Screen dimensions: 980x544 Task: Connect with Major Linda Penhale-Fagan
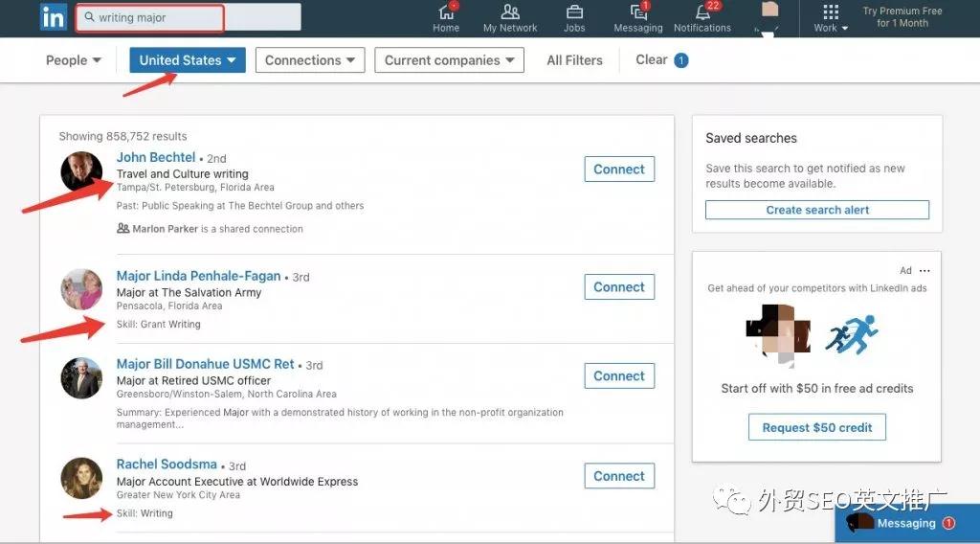(619, 287)
